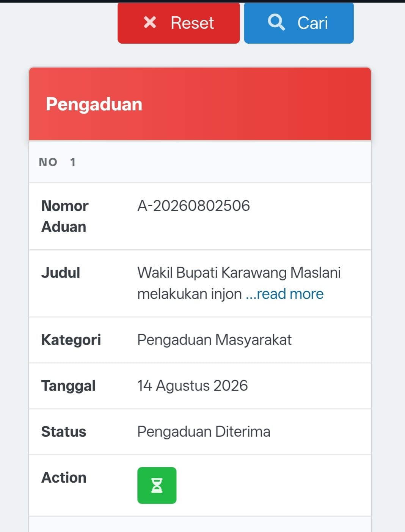Click the X icon on Reset button

click(x=150, y=22)
